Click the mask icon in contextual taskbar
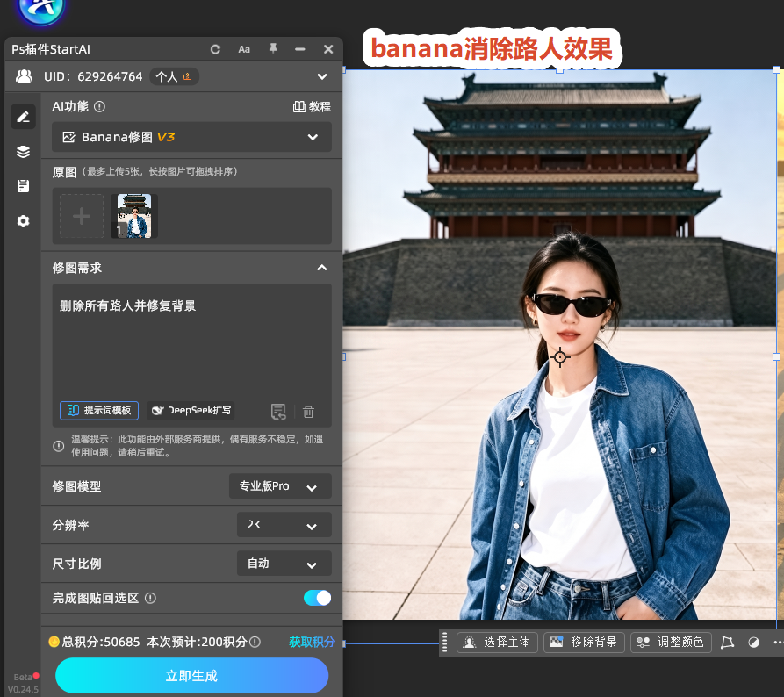The height and width of the screenshot is (697, 784). coord(753,643)
